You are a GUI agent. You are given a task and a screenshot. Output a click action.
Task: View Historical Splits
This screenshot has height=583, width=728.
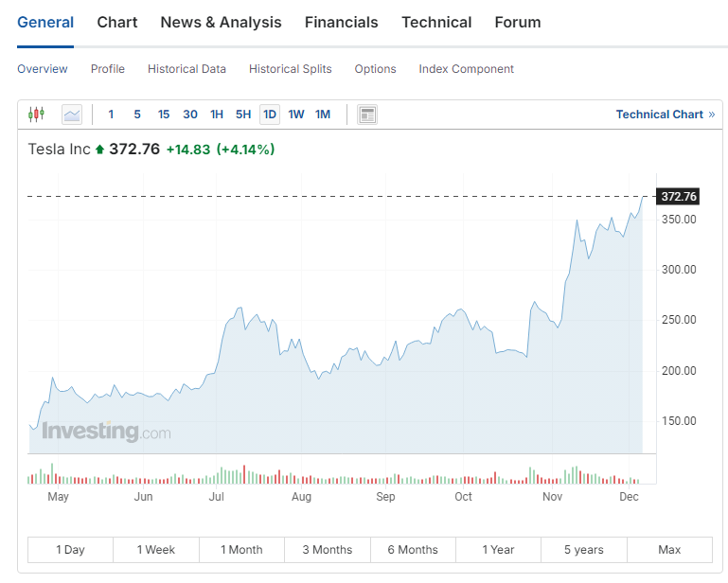291,69
